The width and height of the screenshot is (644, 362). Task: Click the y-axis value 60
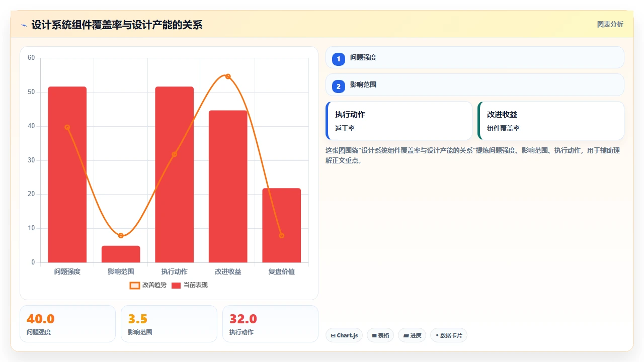(31, 58)
